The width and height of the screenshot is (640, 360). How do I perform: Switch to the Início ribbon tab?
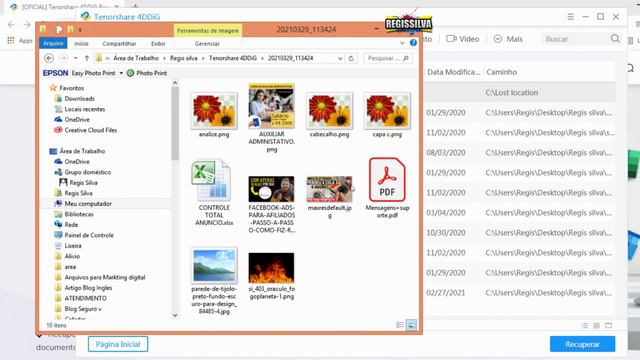81,44
